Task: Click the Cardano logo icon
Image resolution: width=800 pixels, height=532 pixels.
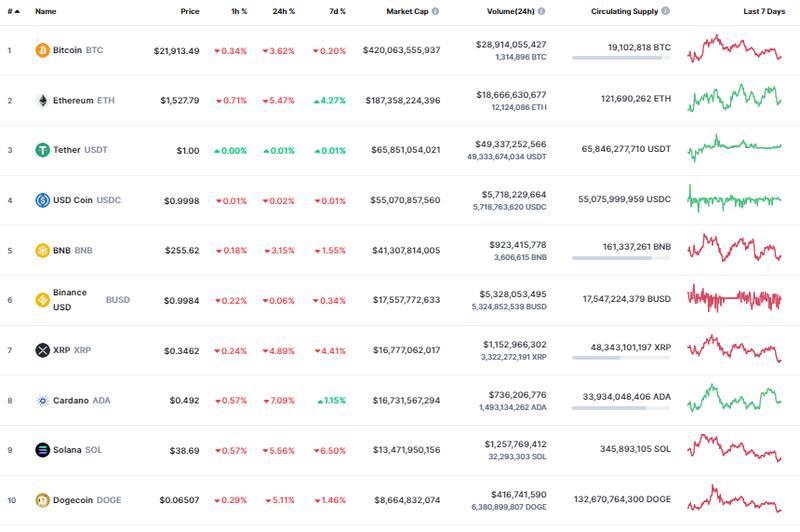Action: point(42,400)
